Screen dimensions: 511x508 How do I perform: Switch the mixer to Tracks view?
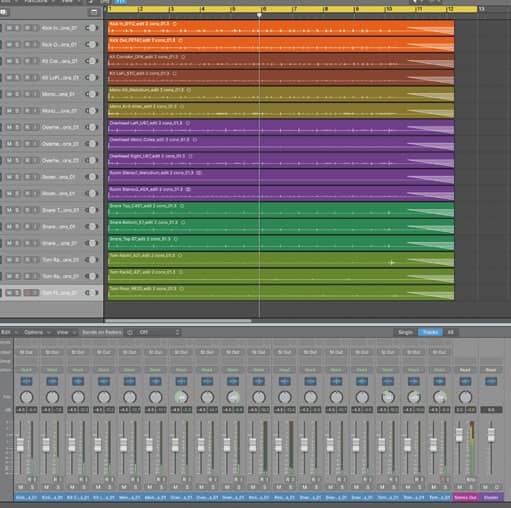point(430,332)
